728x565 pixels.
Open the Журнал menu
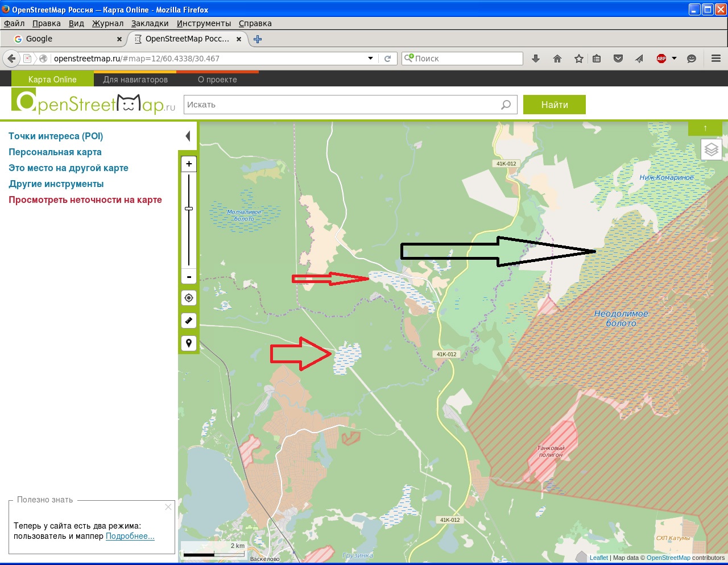point(108,23)
